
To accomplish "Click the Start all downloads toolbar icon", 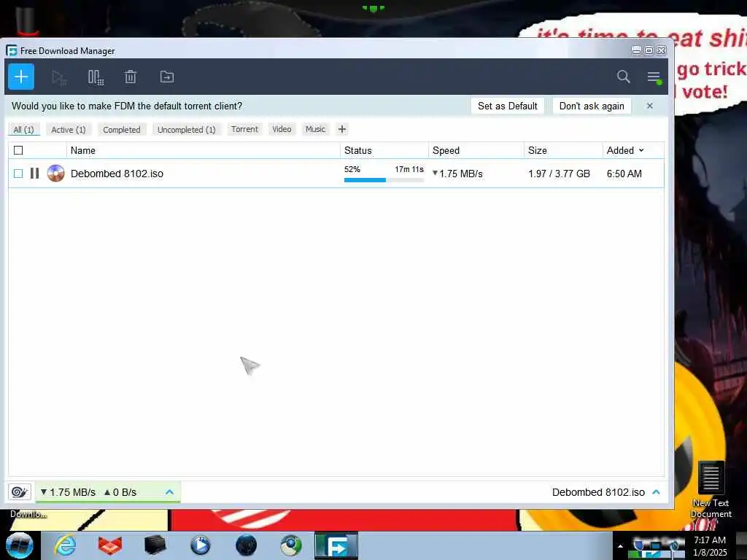I will [x=59, y=77].
